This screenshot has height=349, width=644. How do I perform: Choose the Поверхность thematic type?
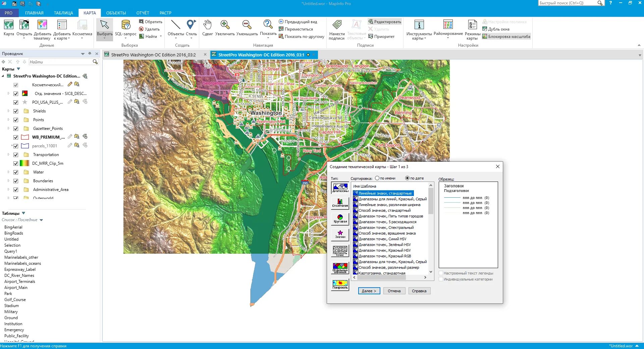tap(340, 285)
